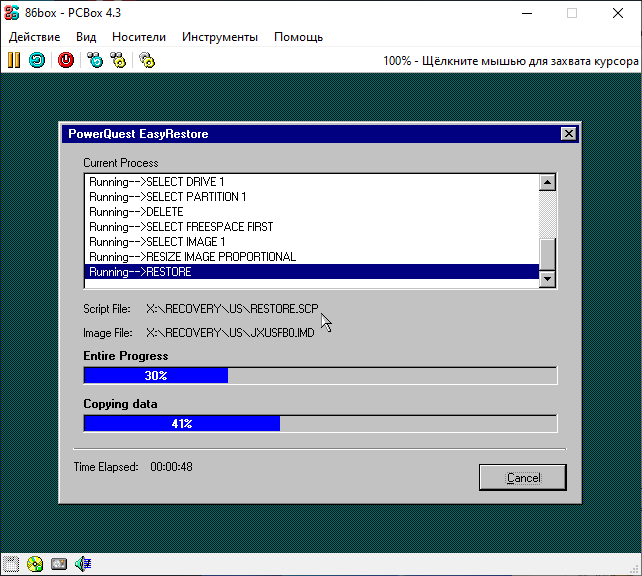Open the Помощь menu
This screenshot has height=576, width=642.
298,37
